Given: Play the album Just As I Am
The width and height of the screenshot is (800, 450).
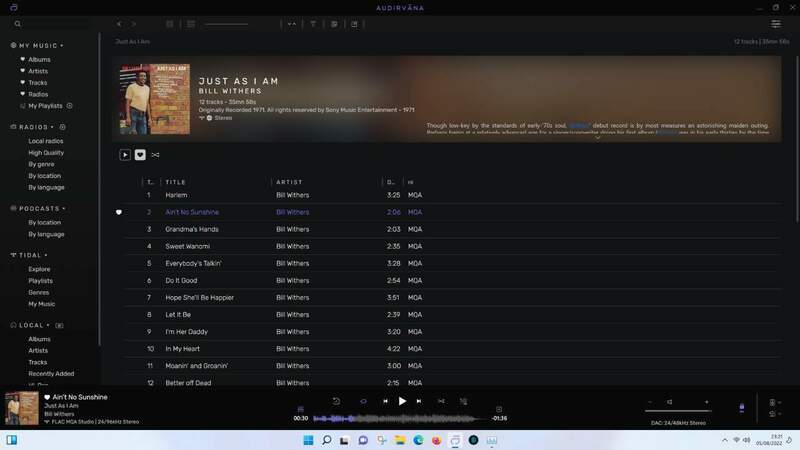Looking at the screenshot, I should click(x=125, y=155).
